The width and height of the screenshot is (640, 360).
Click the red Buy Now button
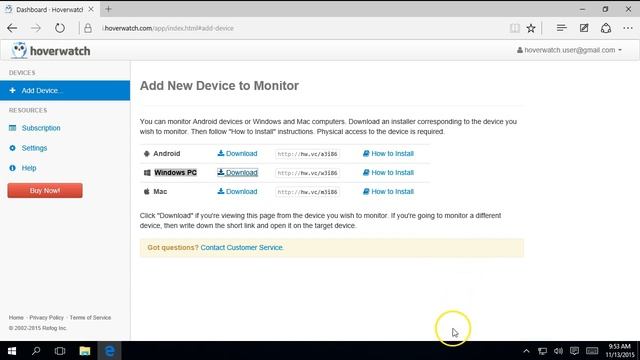point(45,191)
